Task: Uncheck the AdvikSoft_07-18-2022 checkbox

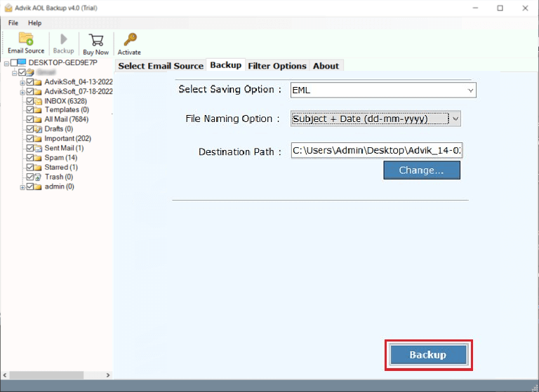Action: (x=30, y=92)
